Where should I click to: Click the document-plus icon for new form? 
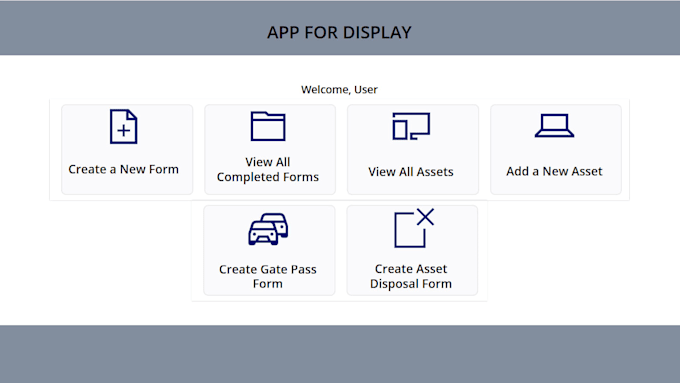pyautogui.click(x=124, y=126)
